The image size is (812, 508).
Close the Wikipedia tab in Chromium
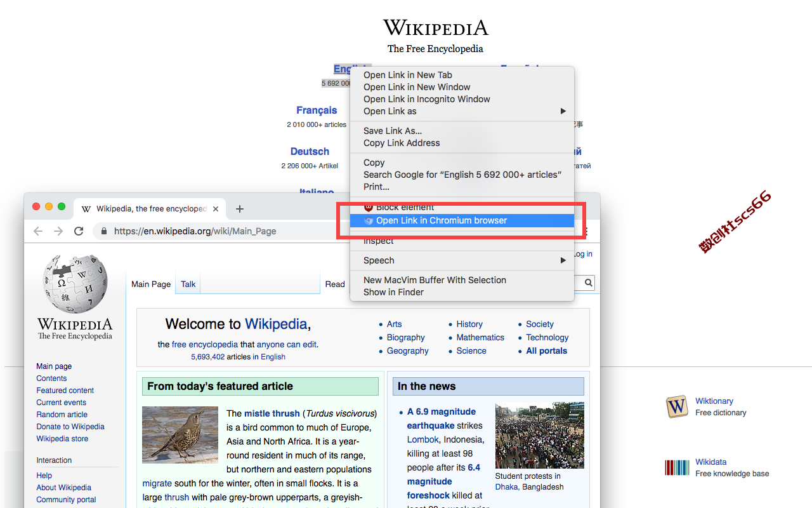tap(216, 209)
